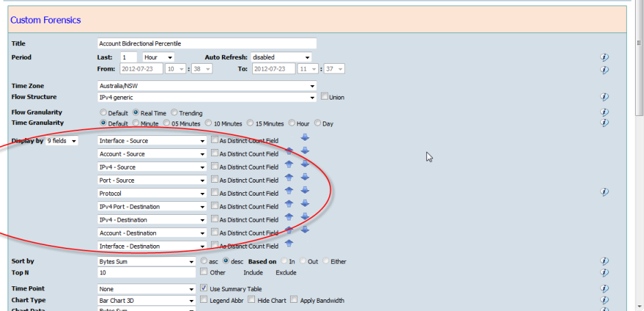Click the Include link

[x=253, y=273]
